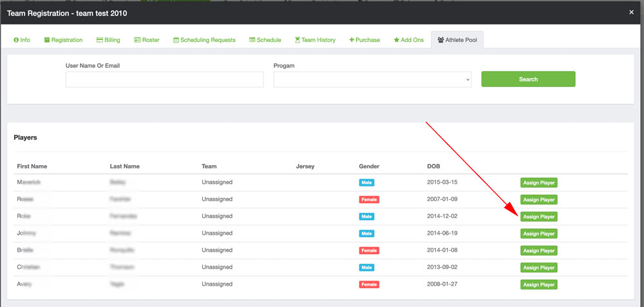This screenshot has height=307, width=644.
Task: Expand the Program dropdown
Action: pos(372,79)
